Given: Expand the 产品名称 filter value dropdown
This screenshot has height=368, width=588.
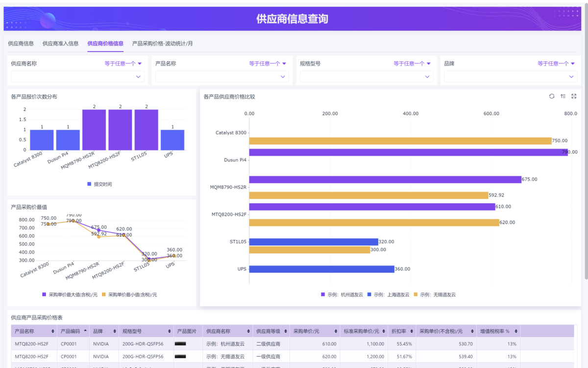Looking at the screenshot, I should 222,77.
